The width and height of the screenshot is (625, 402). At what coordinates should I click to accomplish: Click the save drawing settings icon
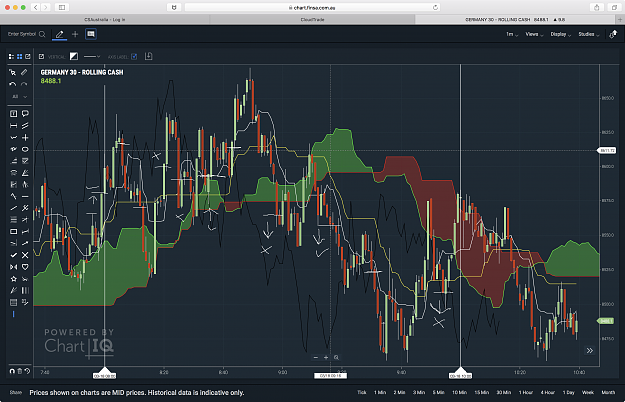tap(149, 56)
